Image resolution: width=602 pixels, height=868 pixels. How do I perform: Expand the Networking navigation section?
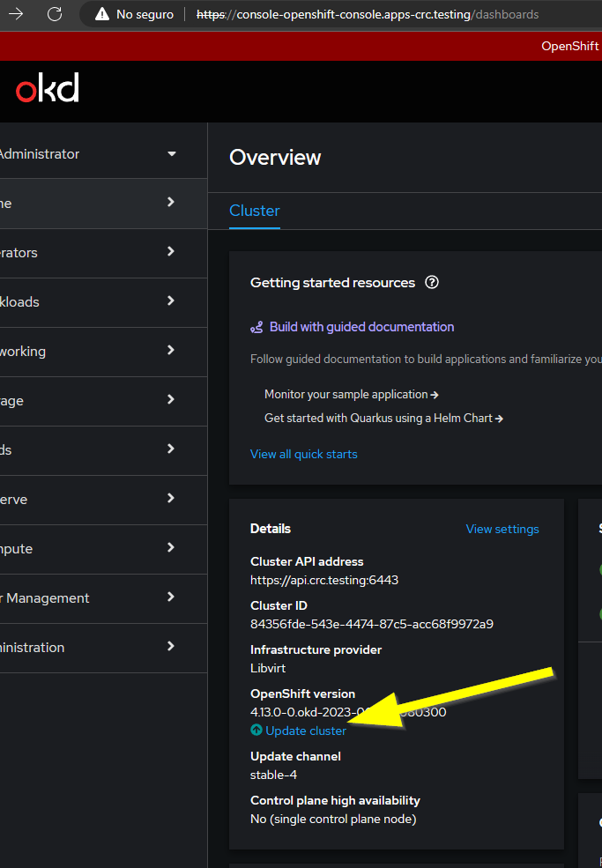click(88, 352)
